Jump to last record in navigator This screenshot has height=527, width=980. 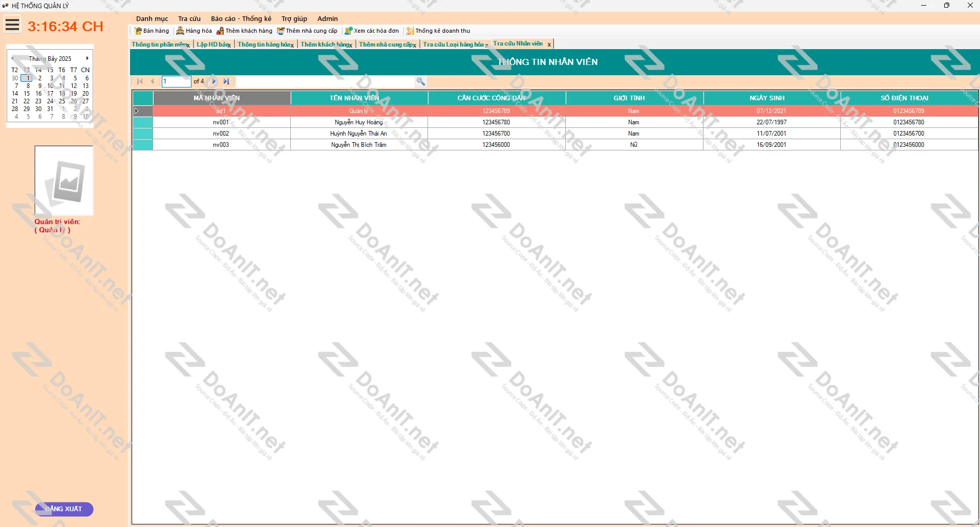[226, 81]
